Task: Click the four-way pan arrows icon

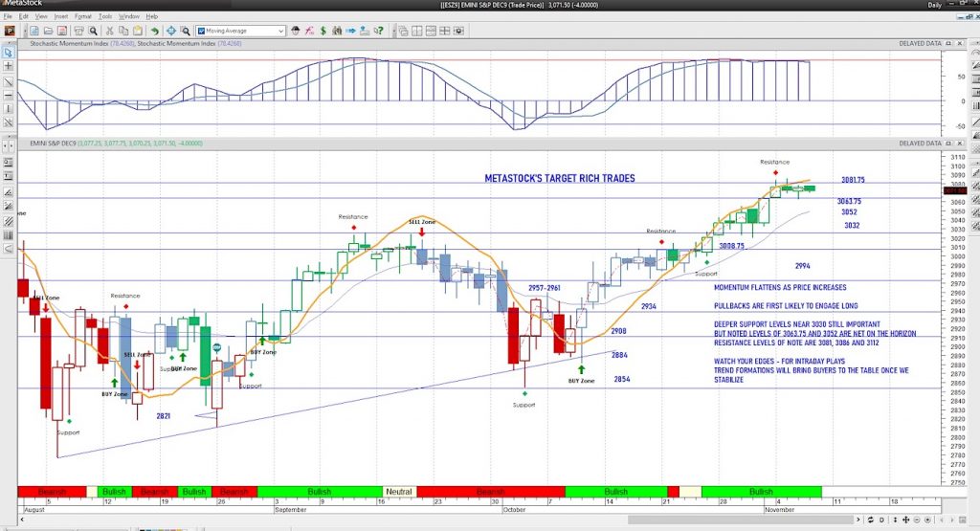Action: coord(906,520)
